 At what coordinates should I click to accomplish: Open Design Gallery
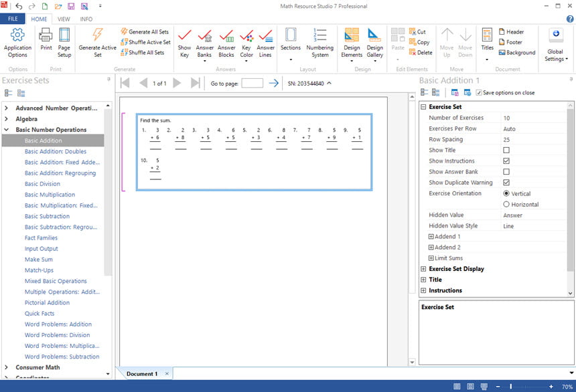click(374, 44)
